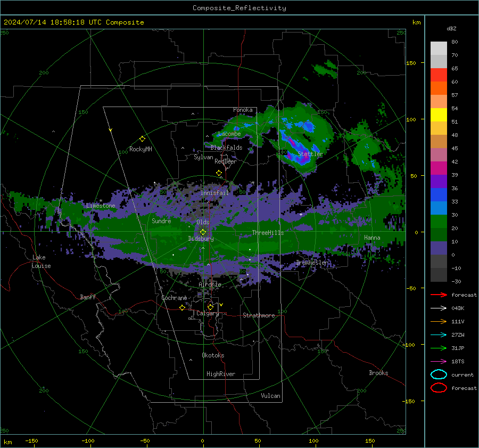Click the km label at top right
The image size is (479, 448).
(x=416, y=22)
